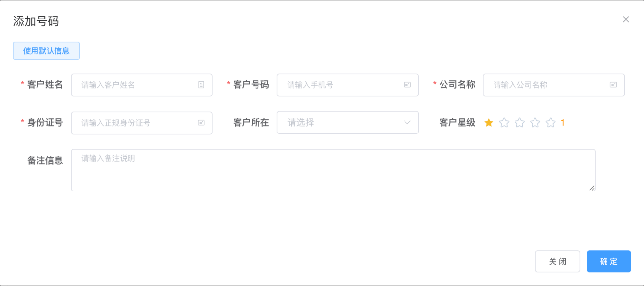Click inside the 备注信息 textarea
644x286 pixels.
click(333, 170)
